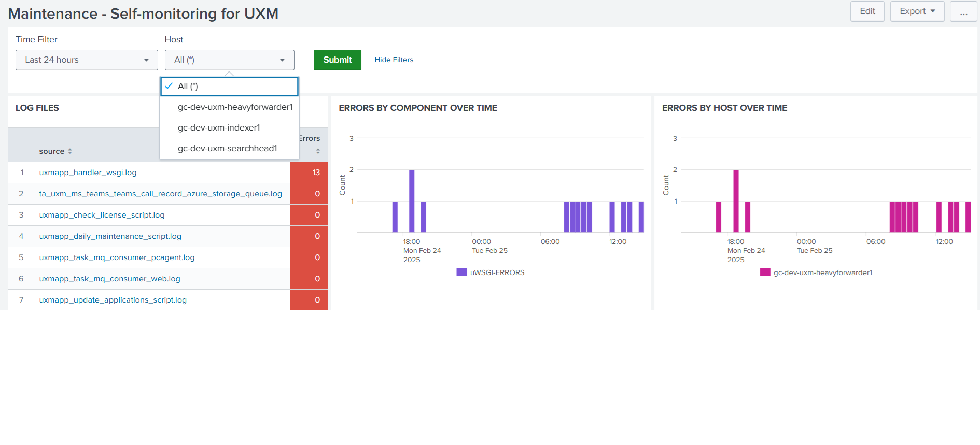980x445 pixels.
Task: Click the Hide Filters link
Action: (394, 60)
